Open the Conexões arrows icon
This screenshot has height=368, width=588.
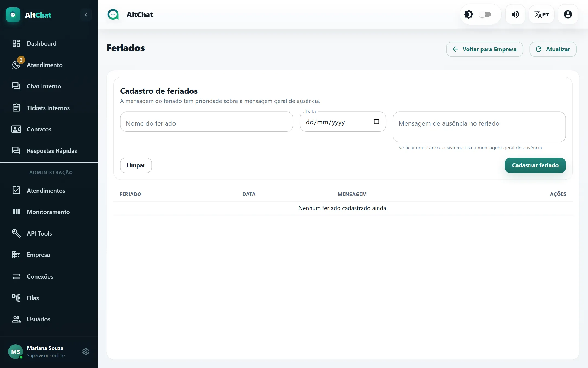point(16,276)
